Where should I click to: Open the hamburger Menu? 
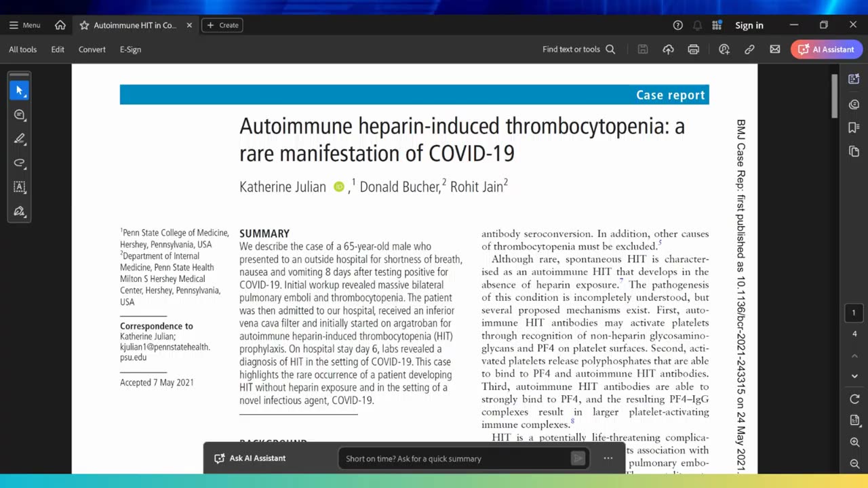pyautogui.click(x=24, y=25)
